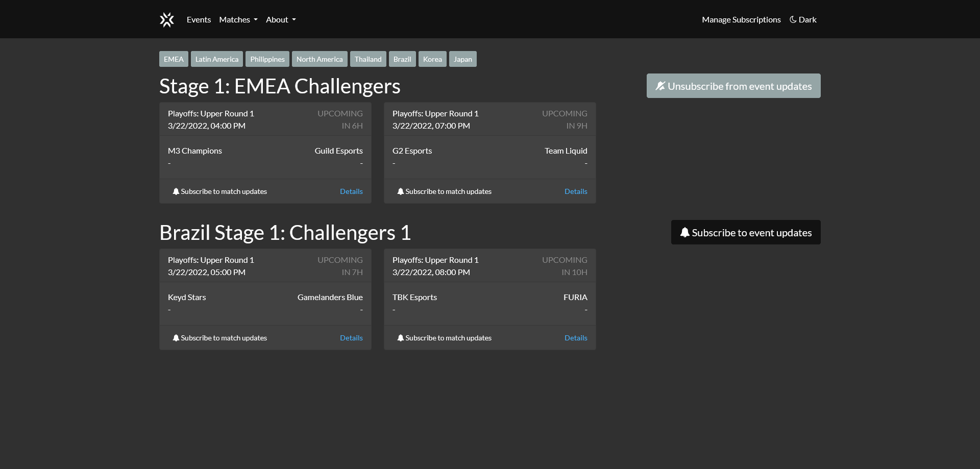
Task: Click the 3/22/2022, 08:00 PM match time
Action: pos(431,272)
